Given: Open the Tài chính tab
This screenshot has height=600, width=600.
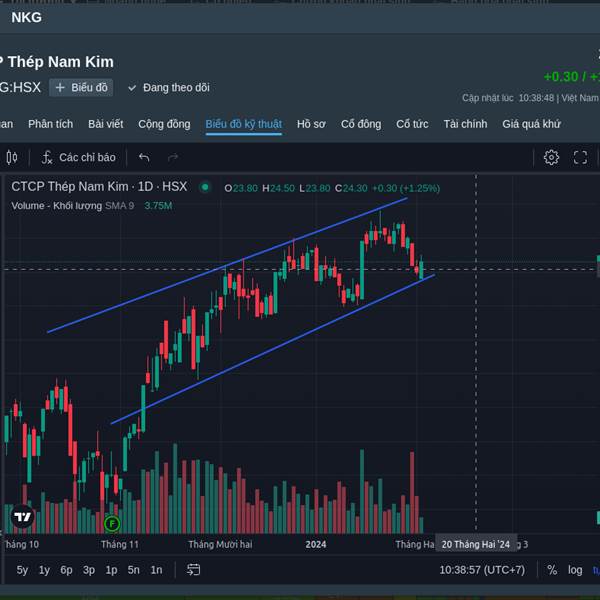Looking at the screenshot, I should [x=465, y=124].
